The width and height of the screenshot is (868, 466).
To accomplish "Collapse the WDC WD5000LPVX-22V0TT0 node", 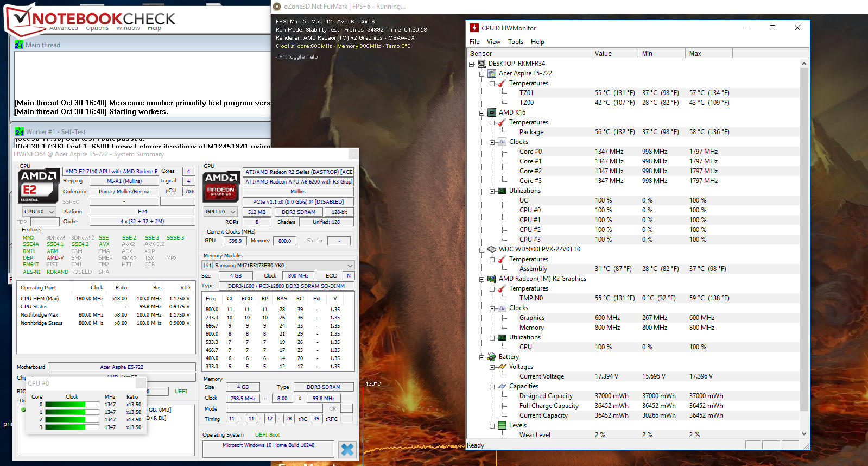I will (x=481, y=249).
